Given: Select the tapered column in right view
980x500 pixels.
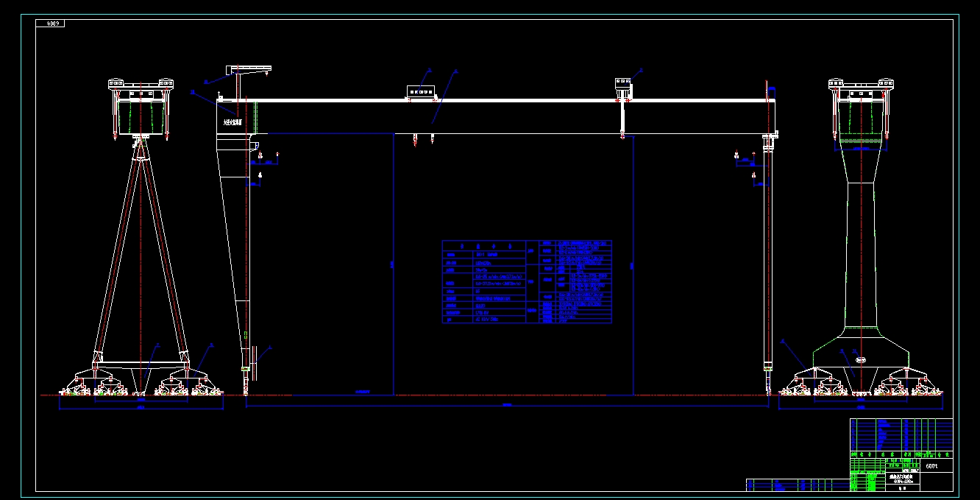Looking at the screenshot, I should pos(861,250).
